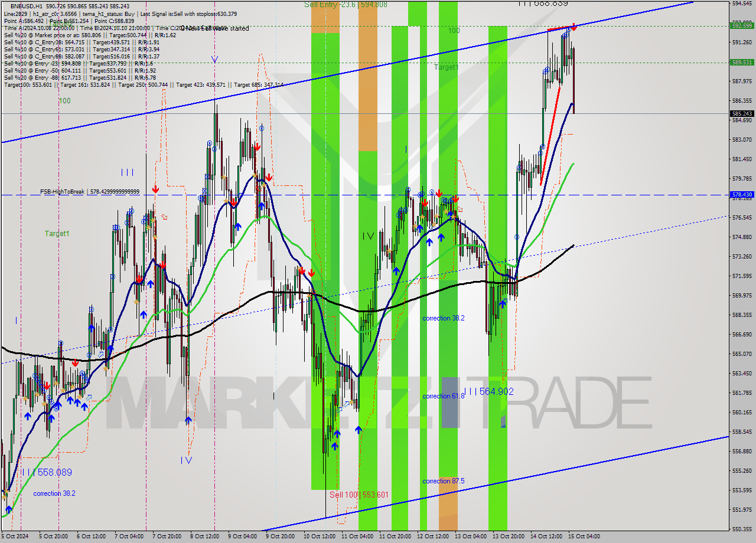Click the 561.785 price axis label

[x=742, y=393]
